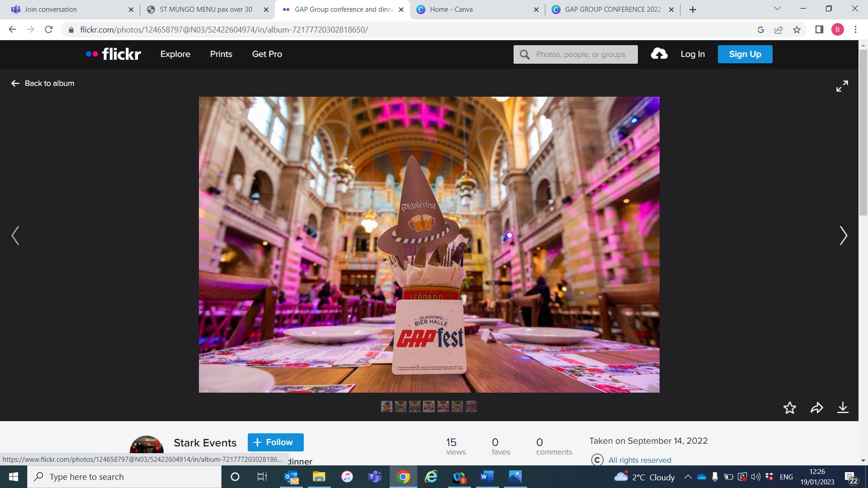Go to previous photo with left arrow
868x488 pixels.
(15, 235)
